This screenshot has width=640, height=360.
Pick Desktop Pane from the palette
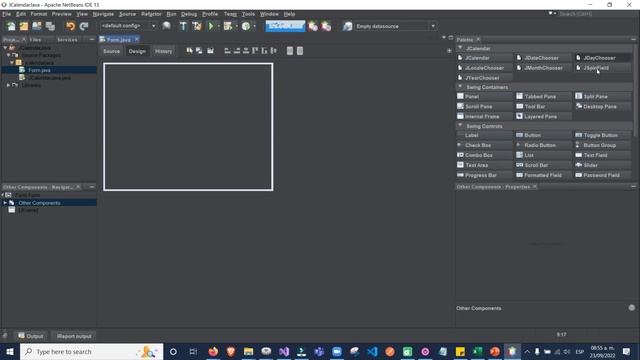tap(603, 107)
